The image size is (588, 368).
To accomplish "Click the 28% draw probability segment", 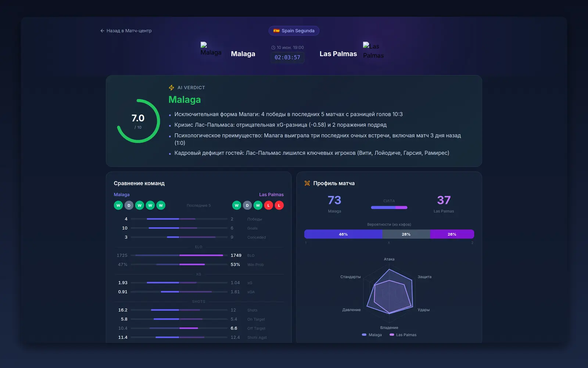I will pyautogui.click(x=406, y=234).
